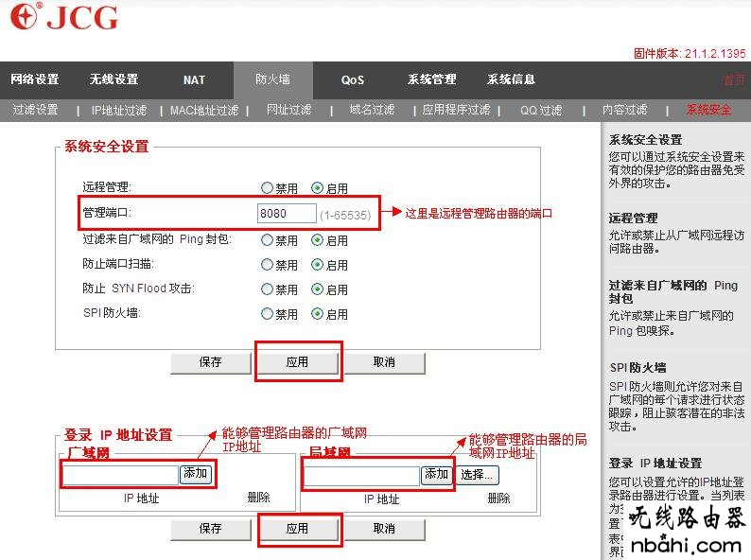Screen dimensions: 751x560
Task: Click the 登录 IP 地址设置 help heading in sidebar
Action: click(x=655, y=464)
